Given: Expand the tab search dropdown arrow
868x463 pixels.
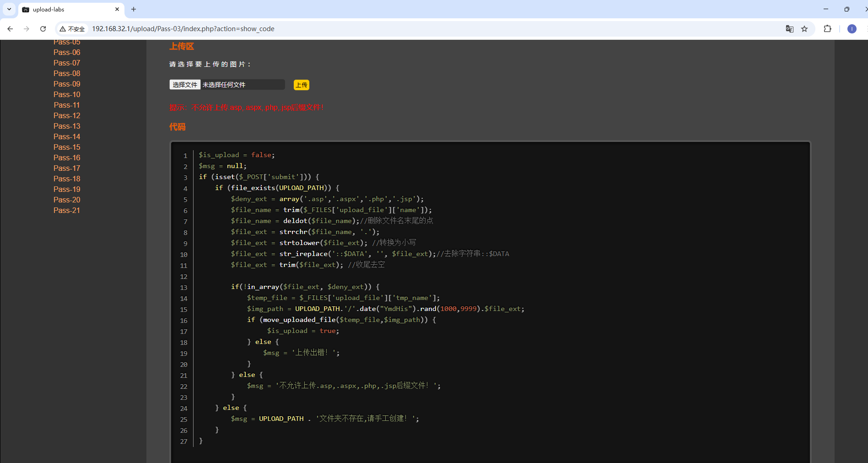Looking at the screenshot, I should coord(9,9).
